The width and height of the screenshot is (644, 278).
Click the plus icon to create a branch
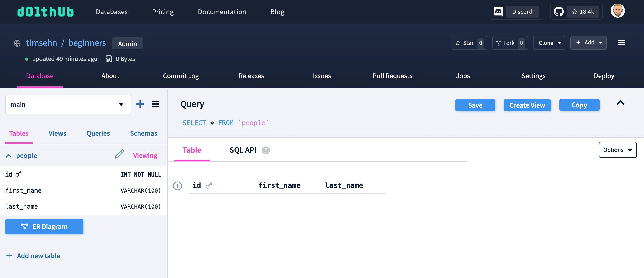(140, 104)
